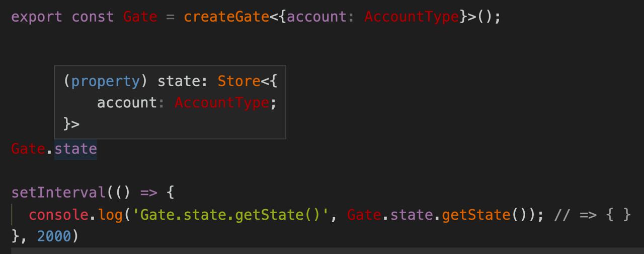Click the trailing // => { } comment
This screenshot has height=254, width=644.
click(x=592, y=215)
